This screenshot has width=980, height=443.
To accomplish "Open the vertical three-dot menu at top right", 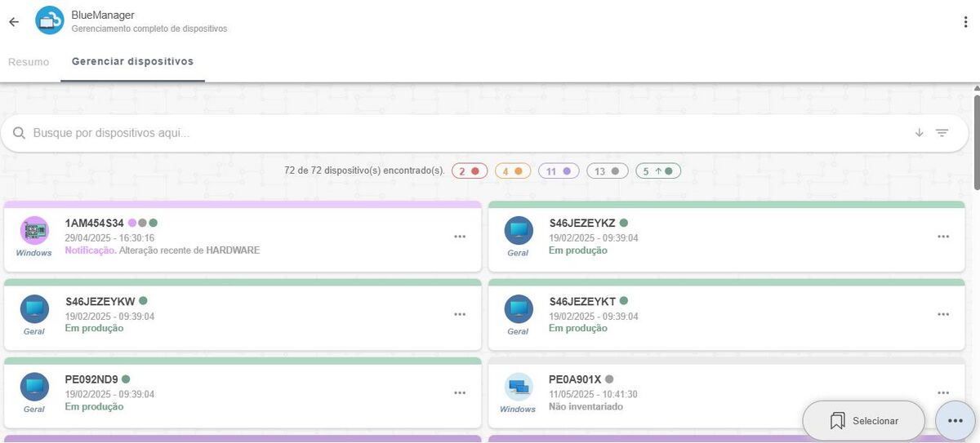I will (x=965, y=22).
